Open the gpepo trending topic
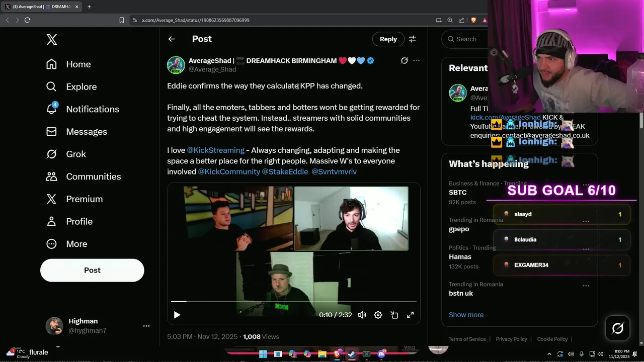 click(459, 229)
